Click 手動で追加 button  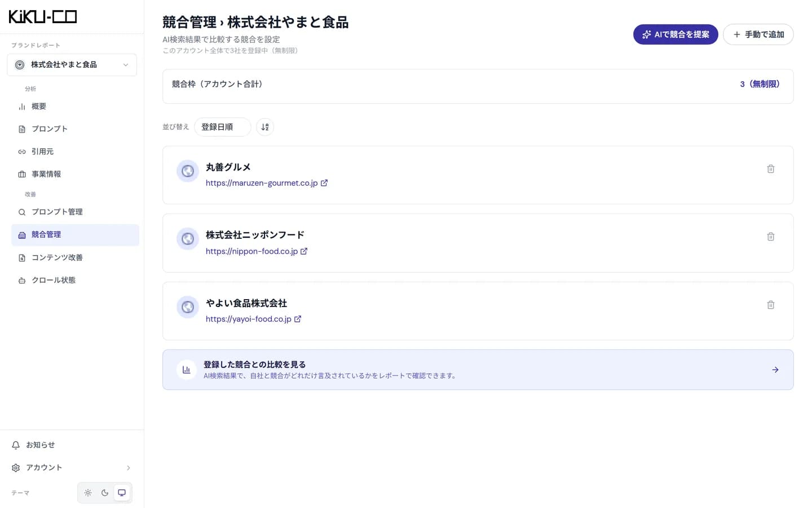758,34
